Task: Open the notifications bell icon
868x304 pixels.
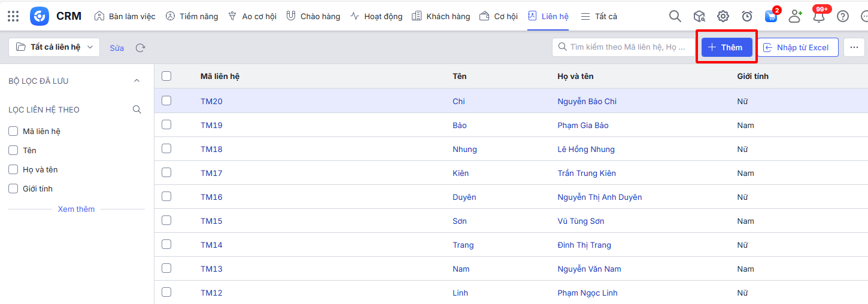Action: coord(819,16)
